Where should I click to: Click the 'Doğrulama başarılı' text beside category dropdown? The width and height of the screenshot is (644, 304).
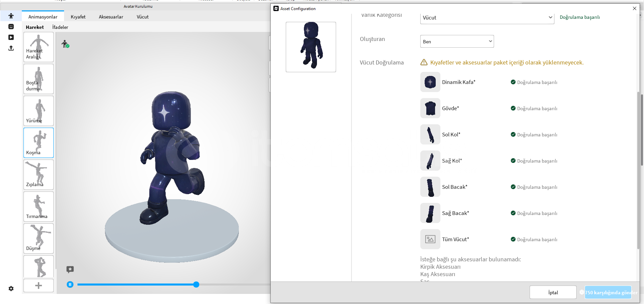pos(580,17)
